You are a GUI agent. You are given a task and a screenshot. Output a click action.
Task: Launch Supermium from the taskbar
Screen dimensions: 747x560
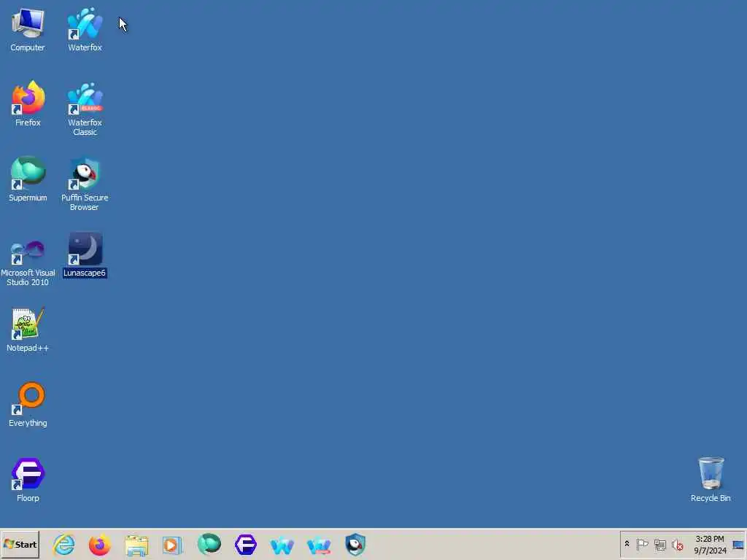[209, 544]
